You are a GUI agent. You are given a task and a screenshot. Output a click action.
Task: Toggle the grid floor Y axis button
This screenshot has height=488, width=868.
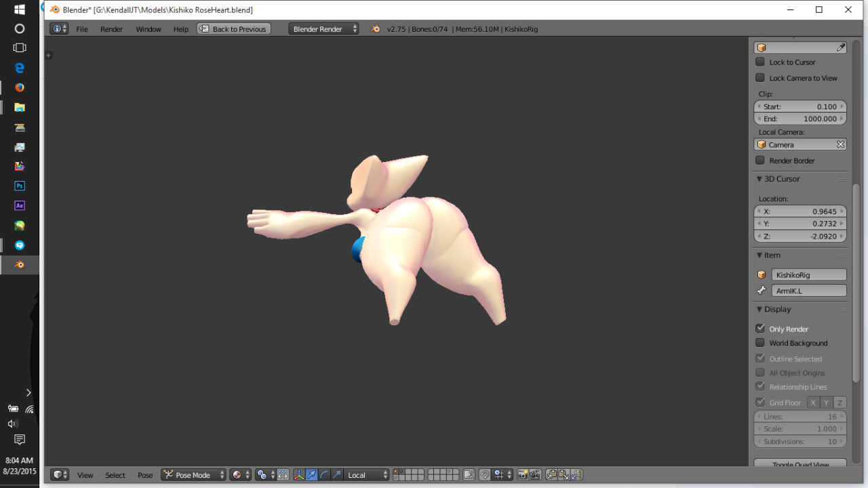point(826,403)
